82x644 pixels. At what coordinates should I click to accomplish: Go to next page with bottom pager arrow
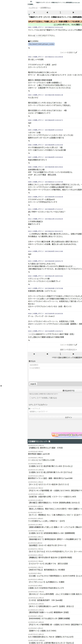pyautogui.click(x=73, y=354)
